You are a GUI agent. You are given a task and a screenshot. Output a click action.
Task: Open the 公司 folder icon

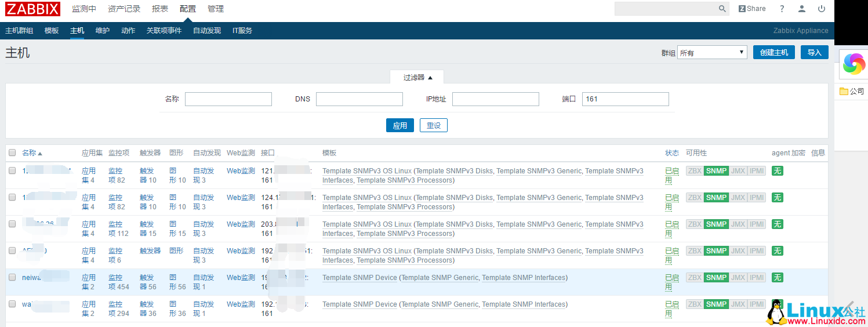[844, 91]
